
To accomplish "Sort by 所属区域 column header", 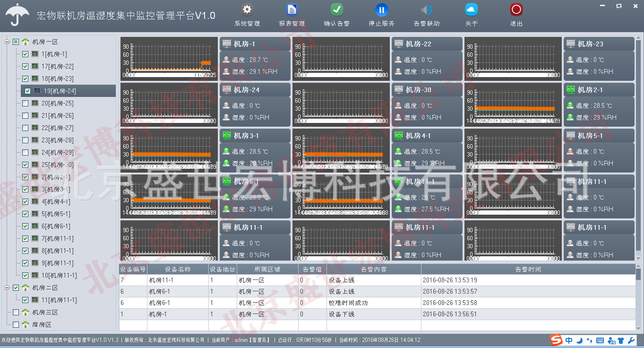I will 267,269.
